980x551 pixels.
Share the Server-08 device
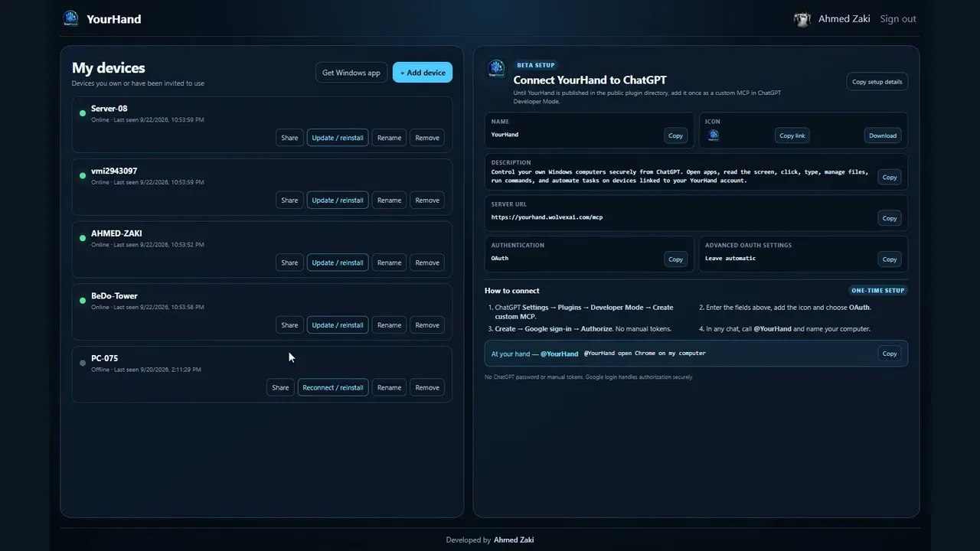[x=289, y=138]
